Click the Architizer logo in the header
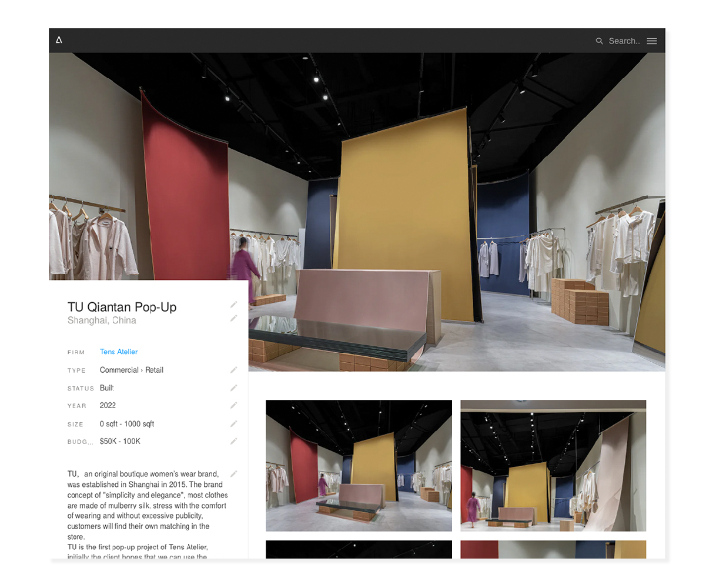This screenshot has height=588, width=716. [x=59, y=40]
